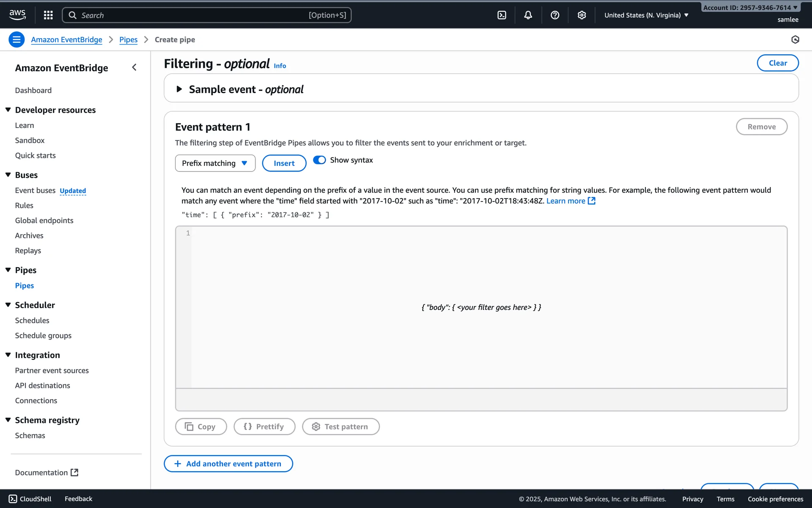Collapse sidebar using the left chevron
This screenshot has width=812, height=508.
[134, 67]
